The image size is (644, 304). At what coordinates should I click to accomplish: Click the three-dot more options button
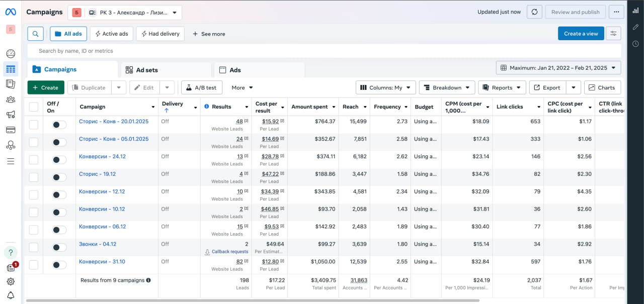pos(616,12)
